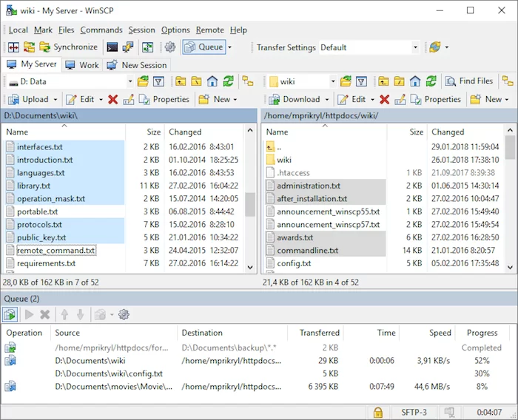The image size is (518, 420).
Task: Click the Keep Remote Directory Up To Date icon
Action: click(148, 47)
